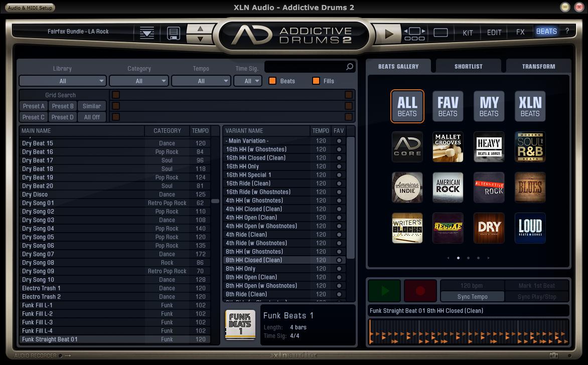The width and height of the screenshot is (588, 365).
Task: Open the Time Sig. dropdown
Action: pos(247,81)
